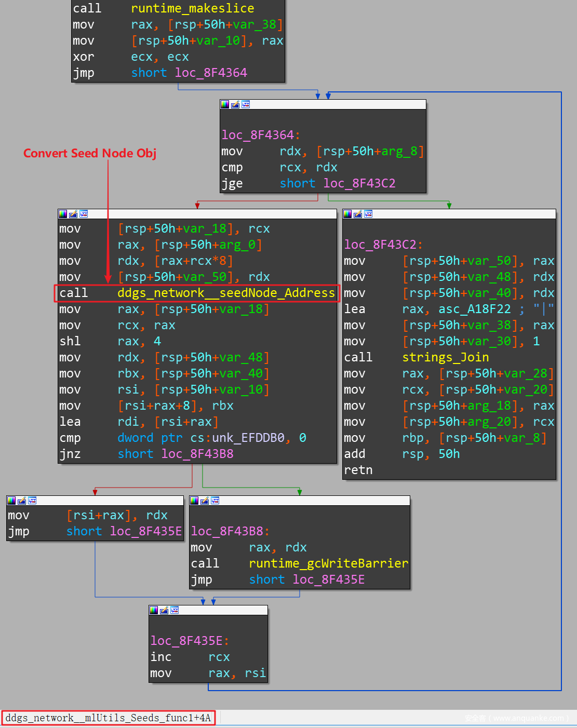
Task: Click the third title icon on loc_8F435E node
Action: tap(175, 610)
